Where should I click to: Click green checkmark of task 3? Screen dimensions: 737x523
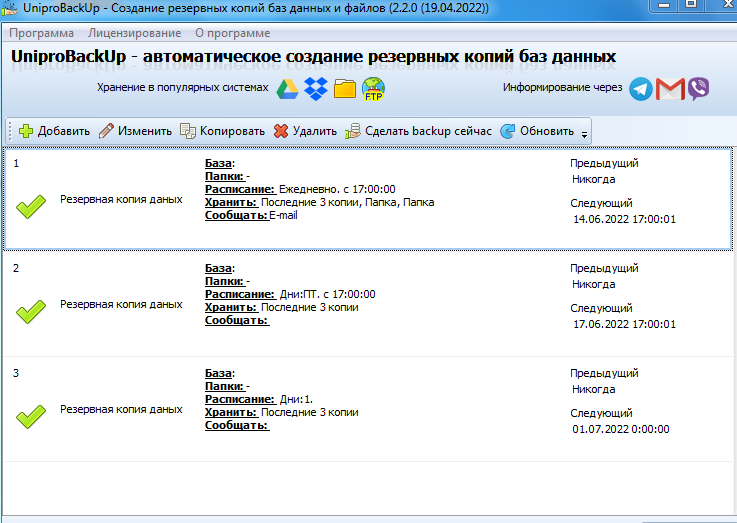click(x=31, y=417)
